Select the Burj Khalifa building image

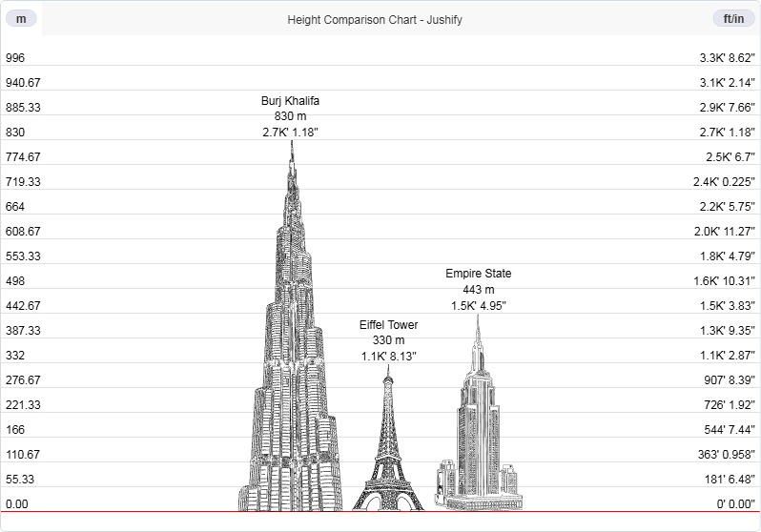coord(290,326)
